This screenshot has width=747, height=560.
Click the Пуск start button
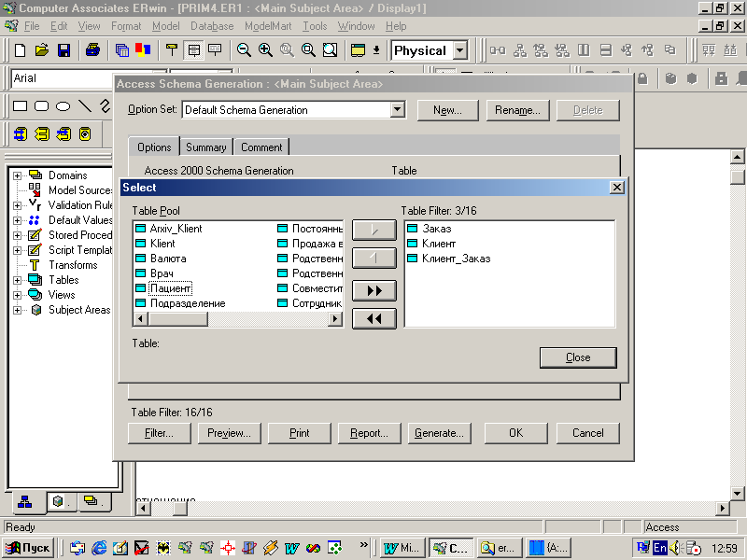point(28,548)
